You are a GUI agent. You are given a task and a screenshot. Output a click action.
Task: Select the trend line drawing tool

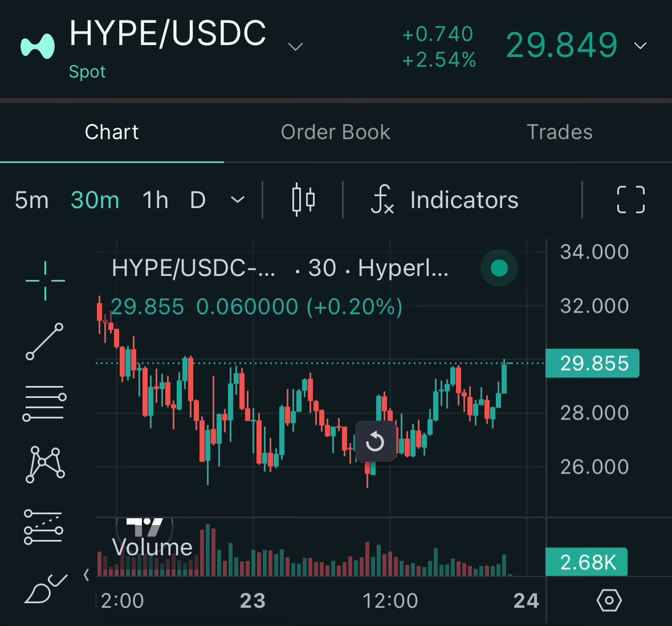(x=44, y=342)
